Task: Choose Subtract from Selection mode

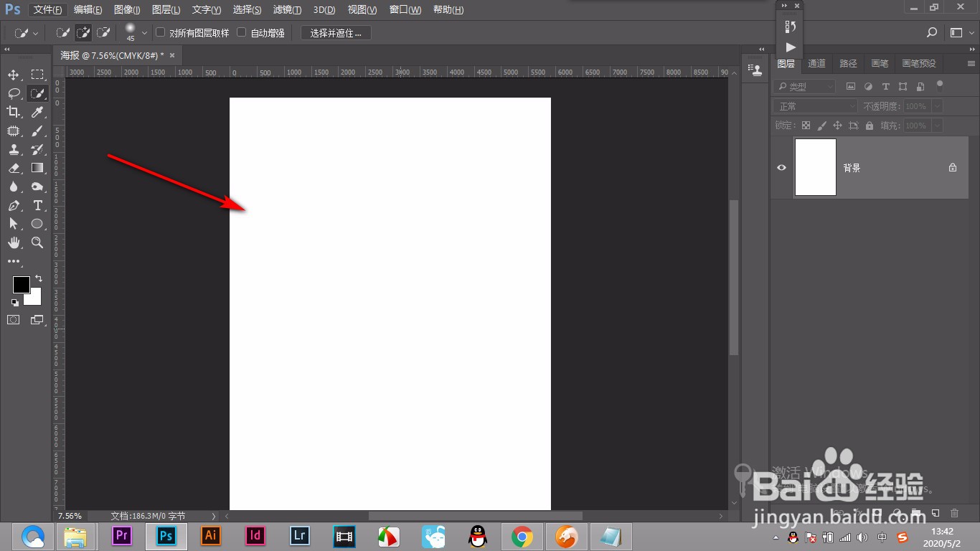Action: [x=103, y=33]
